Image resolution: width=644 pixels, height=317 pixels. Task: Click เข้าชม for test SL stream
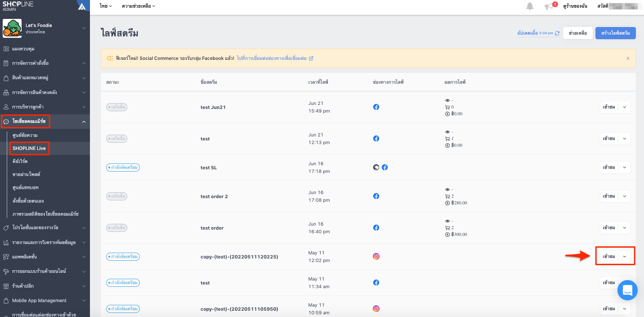609,168
